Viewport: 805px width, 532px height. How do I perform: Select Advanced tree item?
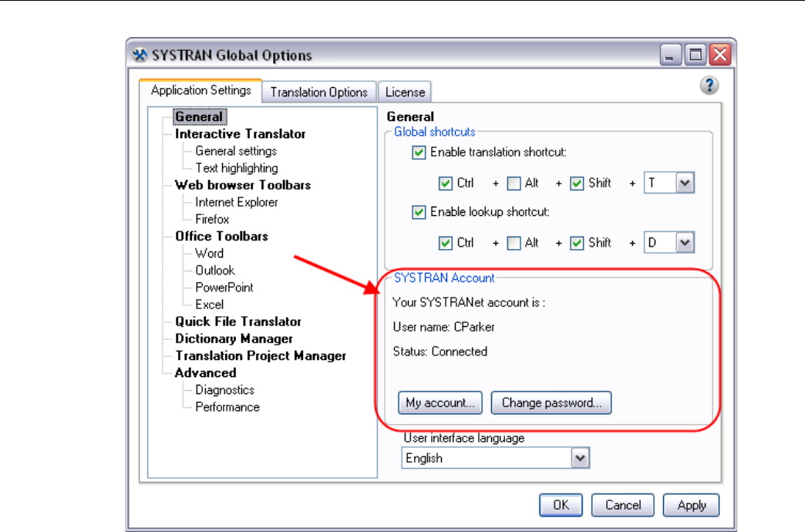[205, 373]
